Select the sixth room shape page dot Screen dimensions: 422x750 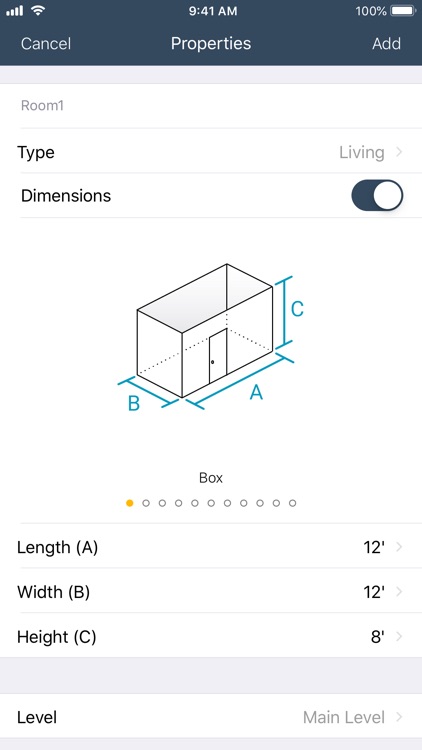tap(211, 503)
